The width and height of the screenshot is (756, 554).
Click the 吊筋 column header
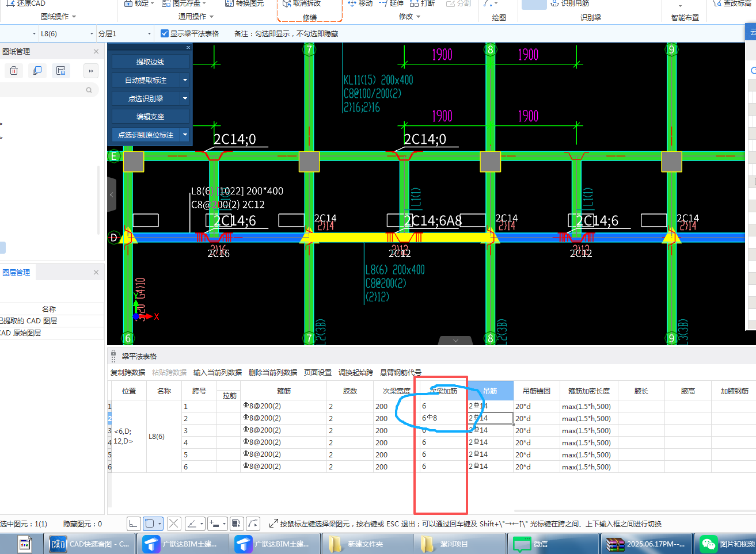(490, 391)
